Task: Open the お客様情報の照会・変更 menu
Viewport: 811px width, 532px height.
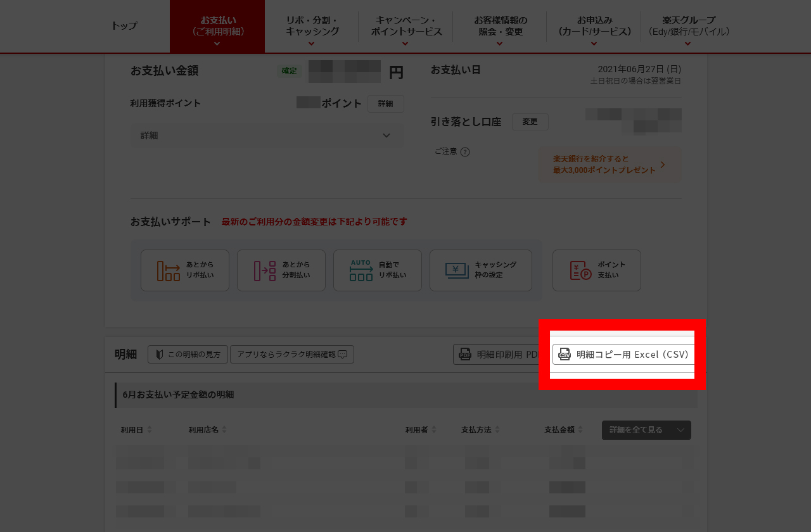Action: 501,26
